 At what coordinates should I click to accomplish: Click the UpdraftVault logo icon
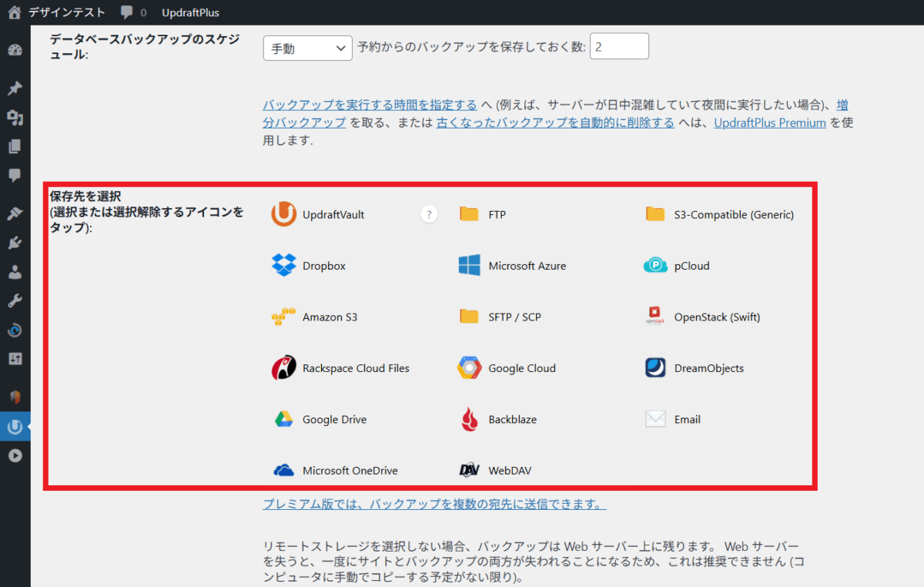click(284, 214)
